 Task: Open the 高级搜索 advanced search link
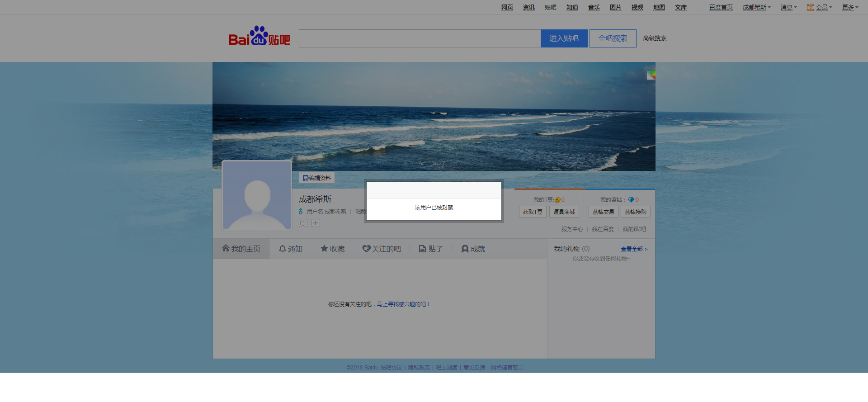655,38
